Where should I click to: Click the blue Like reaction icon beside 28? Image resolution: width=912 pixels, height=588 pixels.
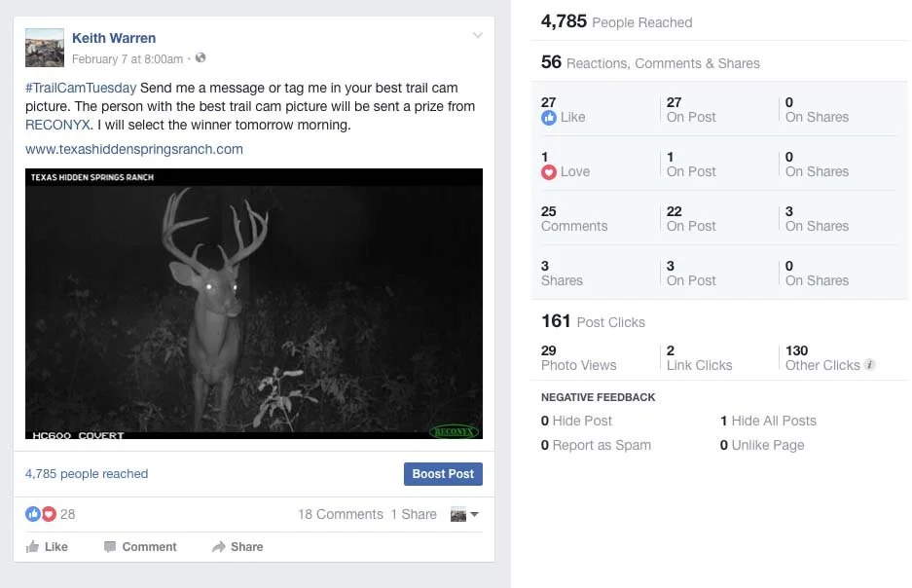33,514
